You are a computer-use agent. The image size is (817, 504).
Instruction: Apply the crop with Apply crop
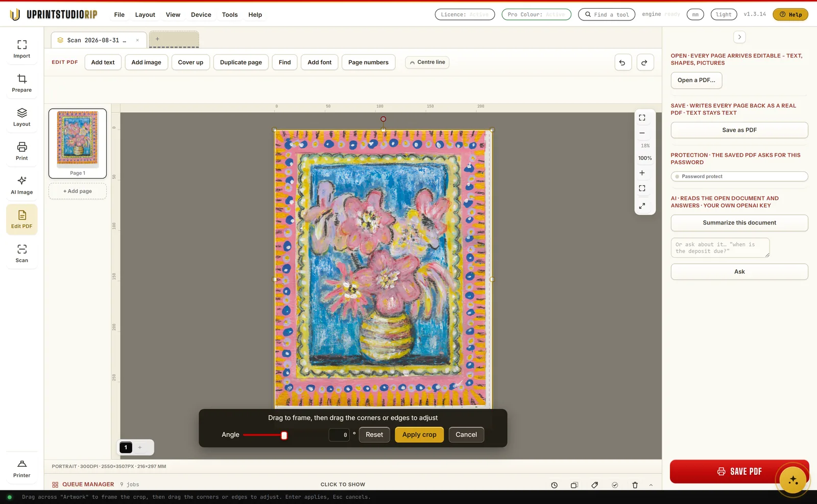[419, 435]
